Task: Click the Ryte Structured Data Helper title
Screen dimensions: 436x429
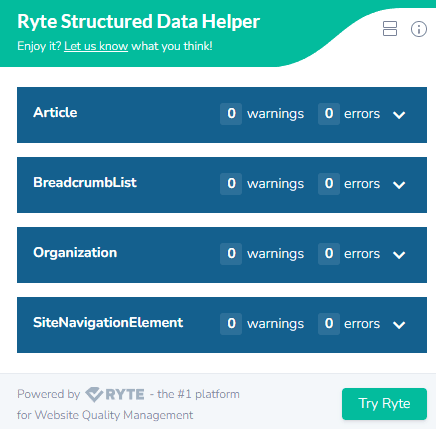Action: pyautogui.click(x=138, y=22)
